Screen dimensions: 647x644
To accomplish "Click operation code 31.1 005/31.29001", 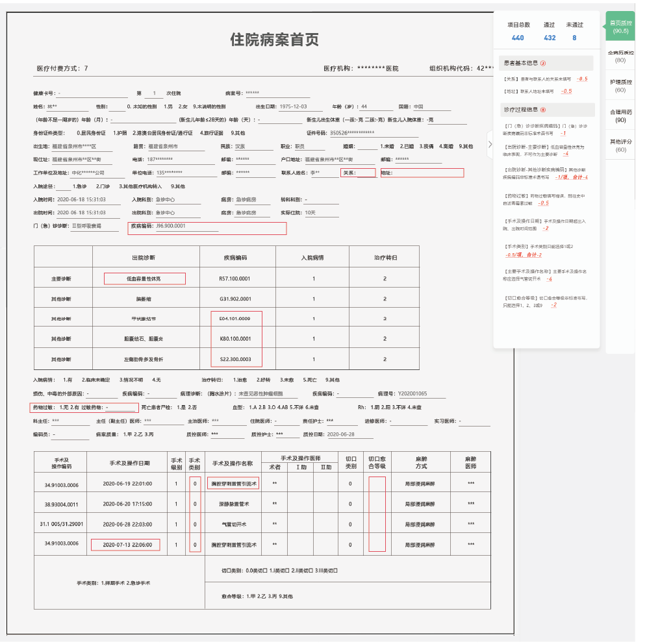I will 61,524.
